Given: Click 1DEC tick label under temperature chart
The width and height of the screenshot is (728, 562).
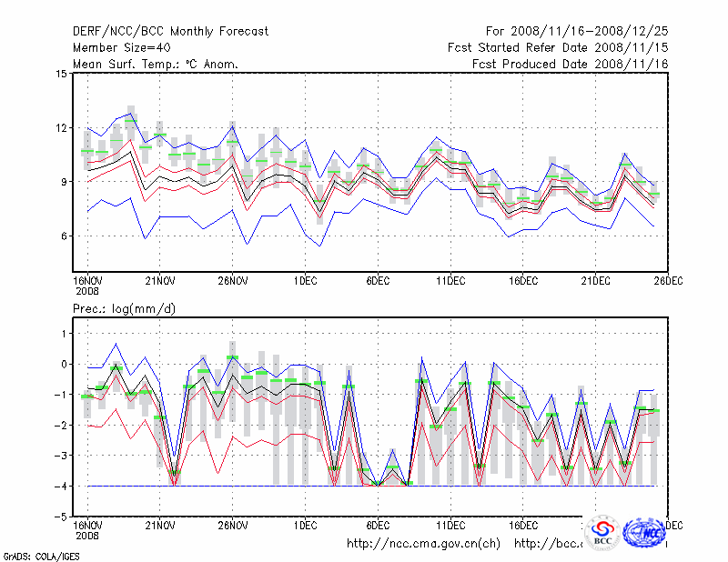Looking at the screenshot, I should [x=304, y=280].
